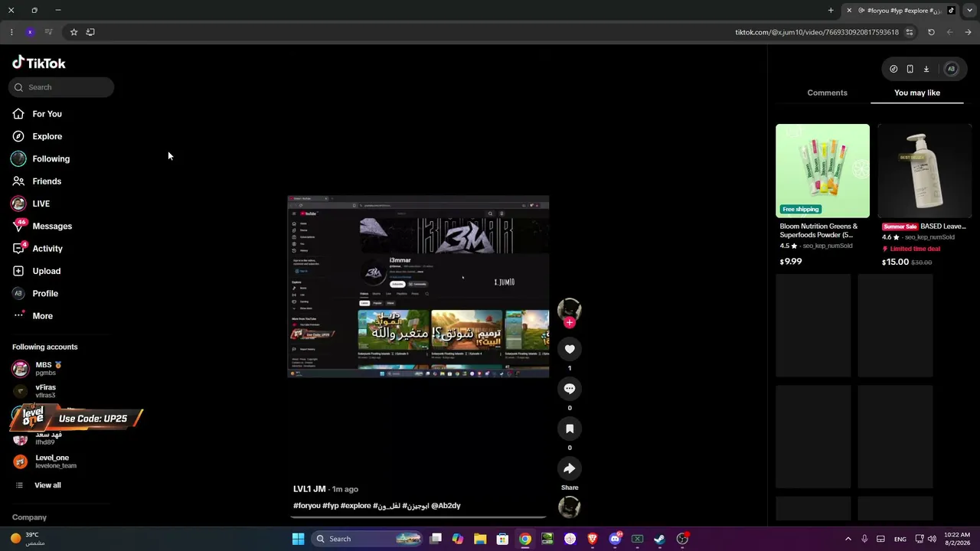980x551 pixels.
Task: Click View all following accounts
Action: click(47, 485)
